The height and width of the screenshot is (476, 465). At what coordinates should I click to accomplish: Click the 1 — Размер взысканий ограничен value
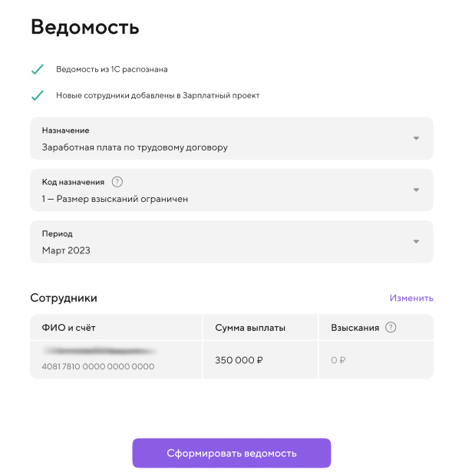115,199
